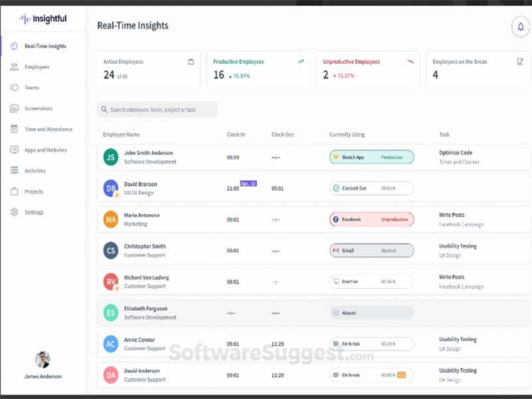This screenshot has width=532, height=399.
Task: Click the Real-Time Insights page title
Action: pyautogui.click(x=132, y=25)
